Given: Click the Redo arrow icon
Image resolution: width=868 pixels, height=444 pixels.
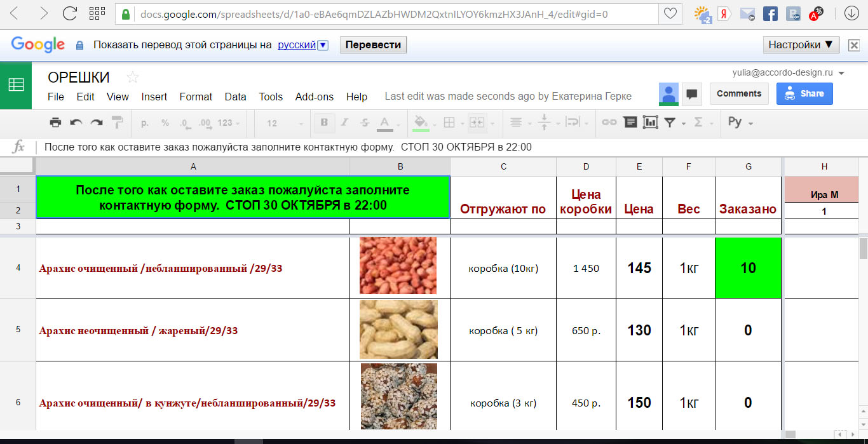Looking at the screenshot, I should [x=97, y=123].
